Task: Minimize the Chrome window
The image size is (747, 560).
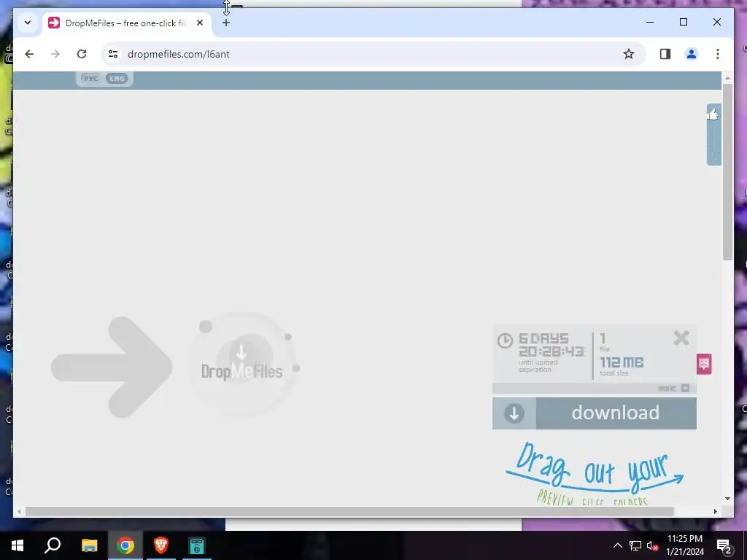Action: [650, 22]
